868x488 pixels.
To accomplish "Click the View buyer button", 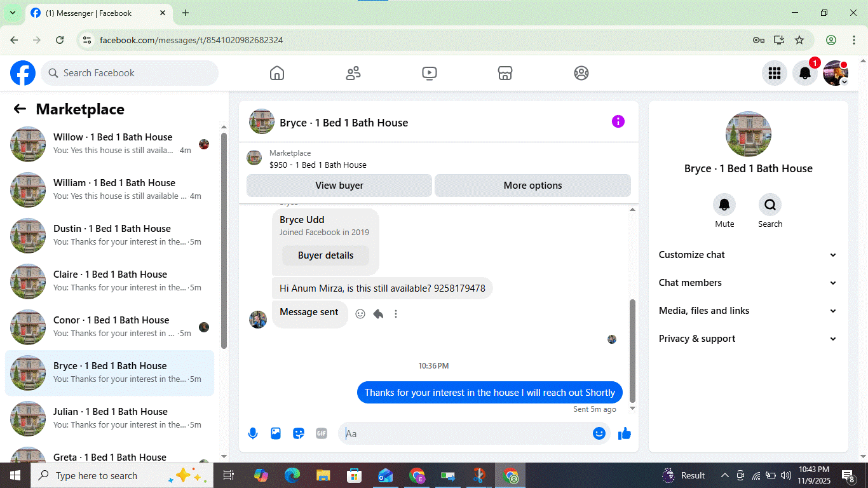I will click(x=339, y=186).
